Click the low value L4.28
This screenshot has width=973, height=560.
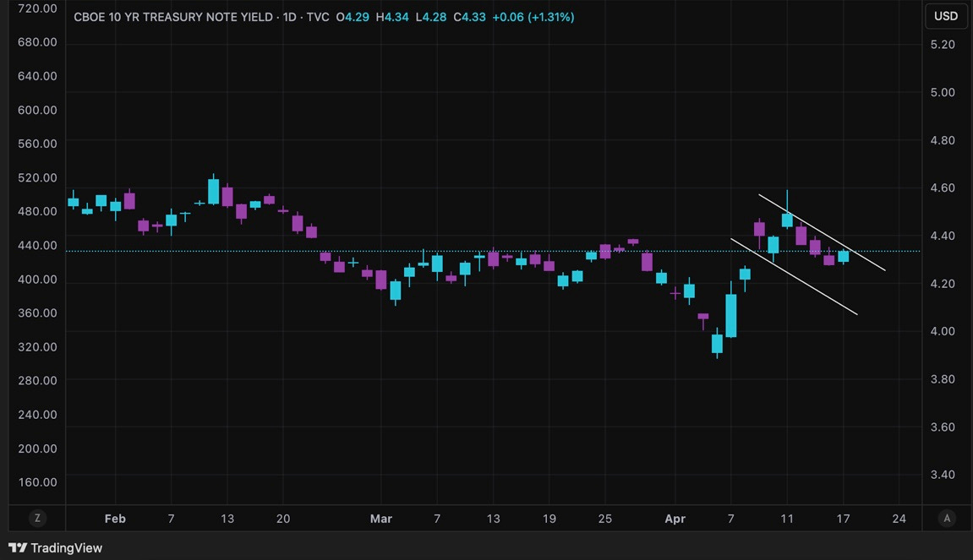(x=430, y=18)
